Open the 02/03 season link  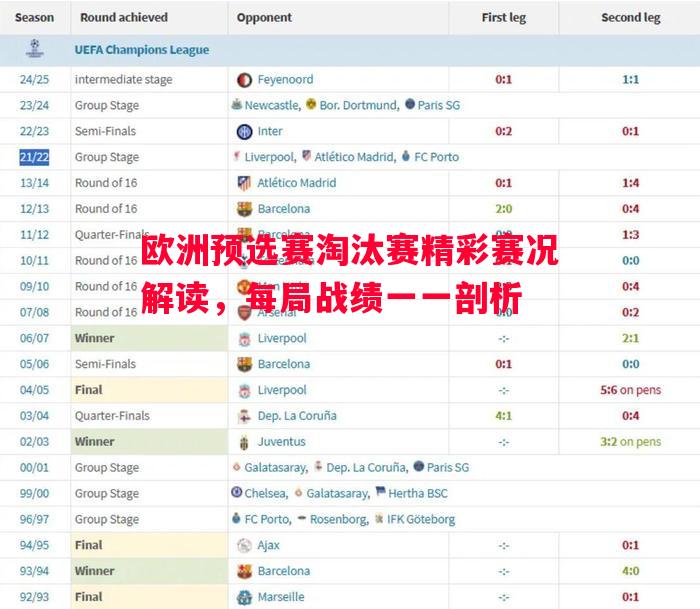[x=34, y=442]
